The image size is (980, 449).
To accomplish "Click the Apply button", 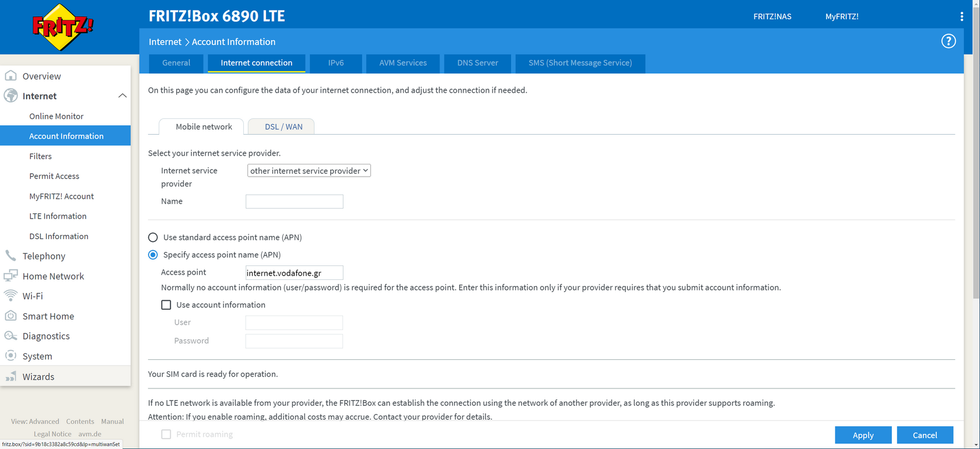I will (863, 435).
